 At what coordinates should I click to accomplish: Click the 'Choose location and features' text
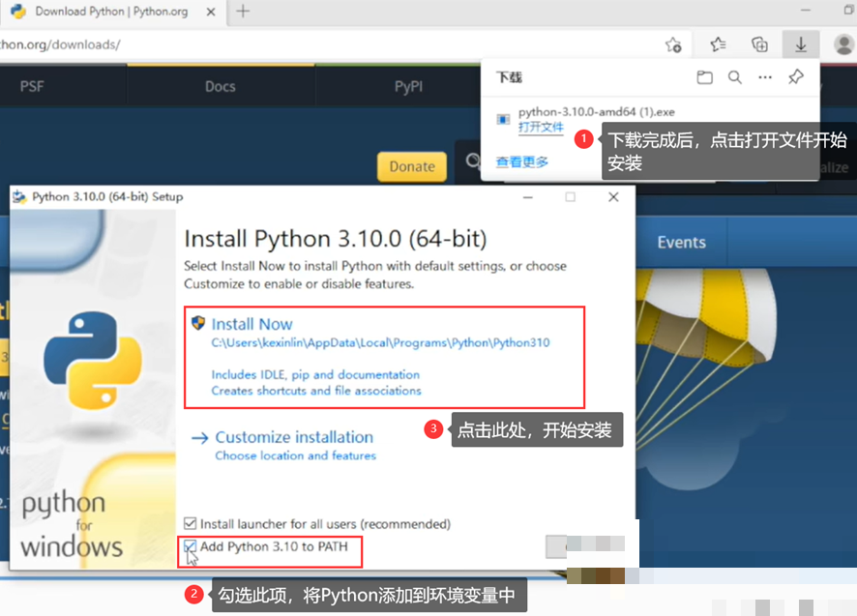(296, 455)
